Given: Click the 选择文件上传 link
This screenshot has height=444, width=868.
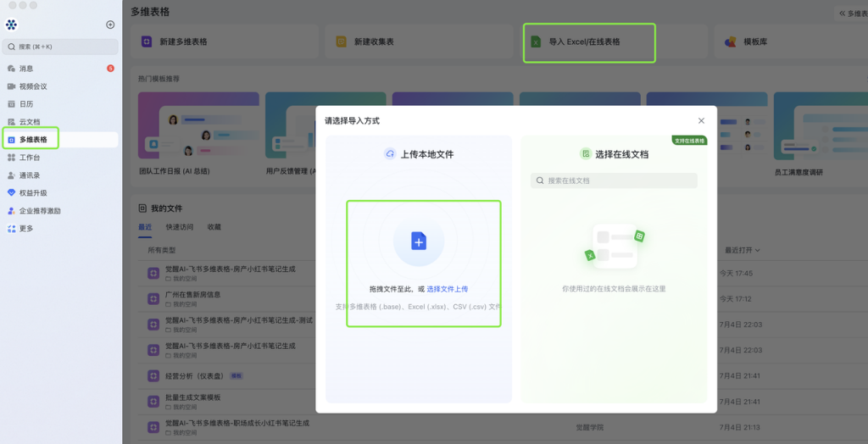Looking at the screenshot, I should tap(448, 289).
